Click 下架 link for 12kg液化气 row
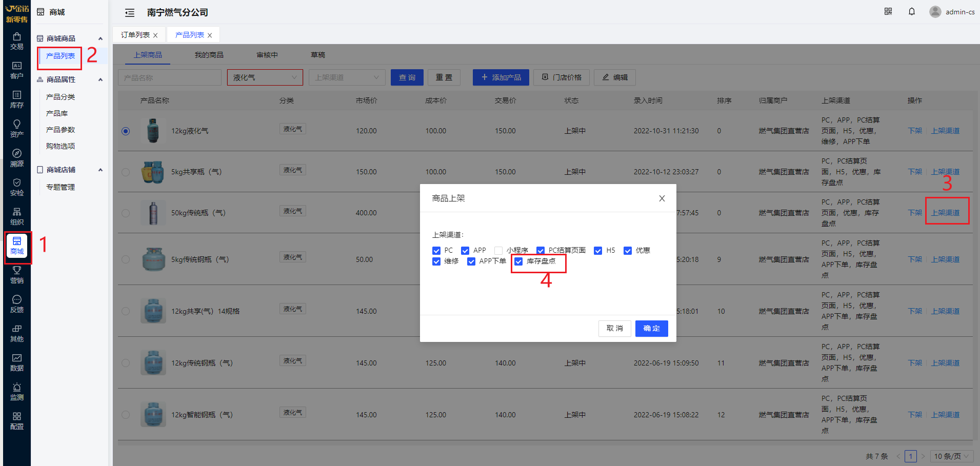Image resolution: width=980 pixels, height=466 pixels. [x=915, y=131]
